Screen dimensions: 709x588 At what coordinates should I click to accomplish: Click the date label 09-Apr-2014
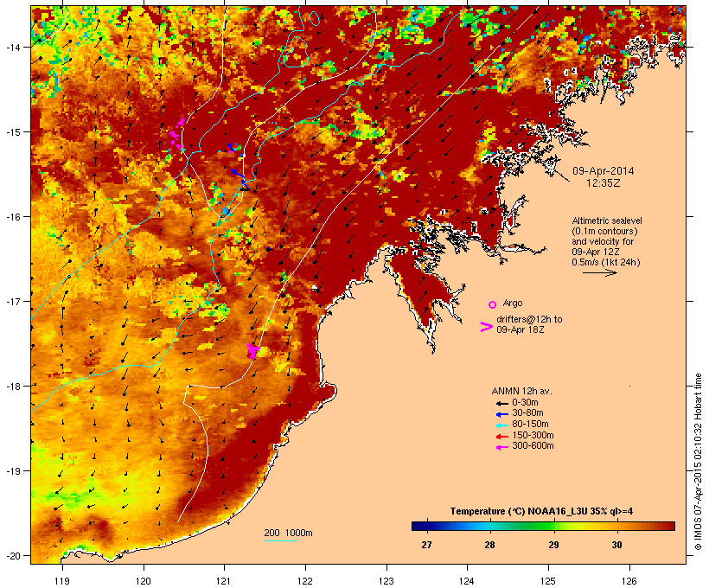tap(604, 171)
